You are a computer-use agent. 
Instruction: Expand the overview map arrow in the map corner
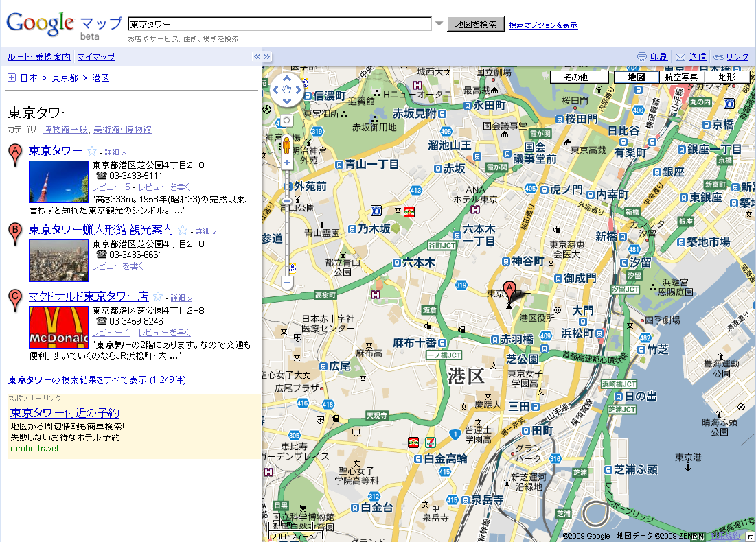coord(751,537)
